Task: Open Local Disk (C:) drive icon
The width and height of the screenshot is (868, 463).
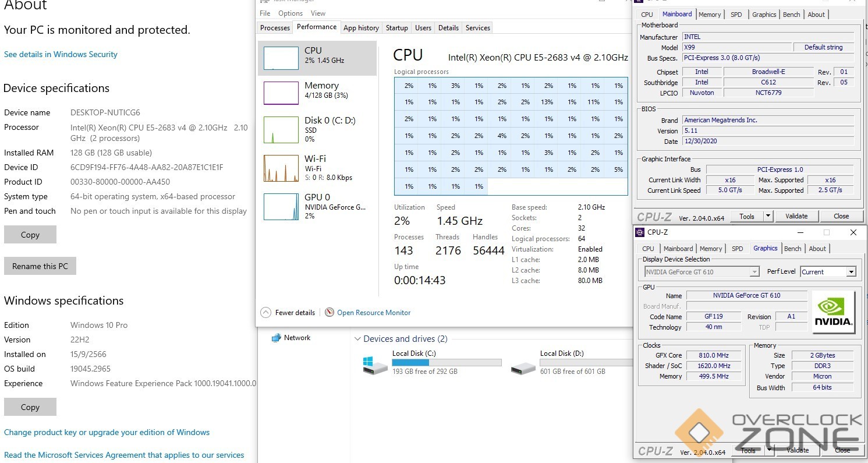Action: pos(375,365)
